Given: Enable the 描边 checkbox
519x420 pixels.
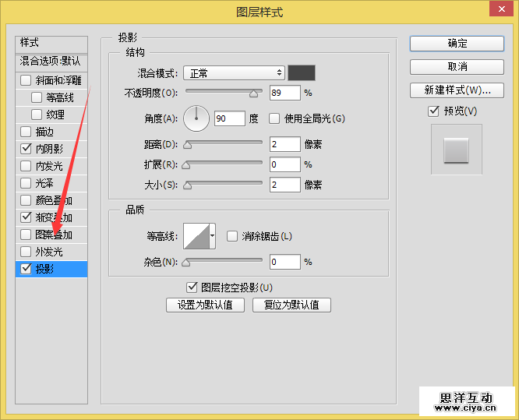Looking at the screenshot, I should pos(26,132).
